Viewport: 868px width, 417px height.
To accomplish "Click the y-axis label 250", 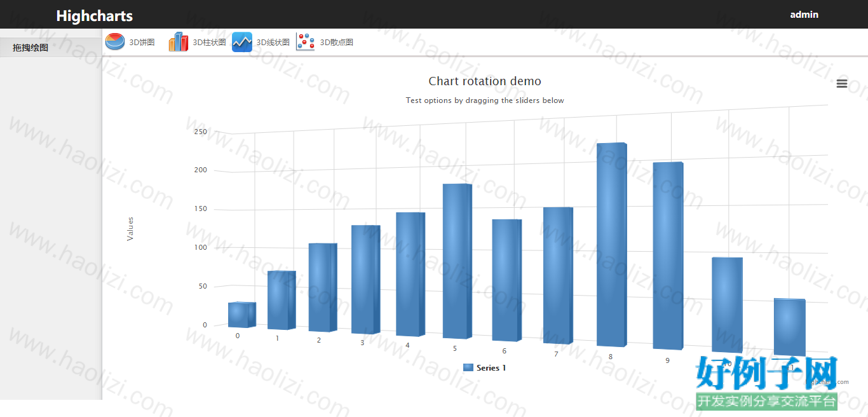I will (x=201, y=132).
